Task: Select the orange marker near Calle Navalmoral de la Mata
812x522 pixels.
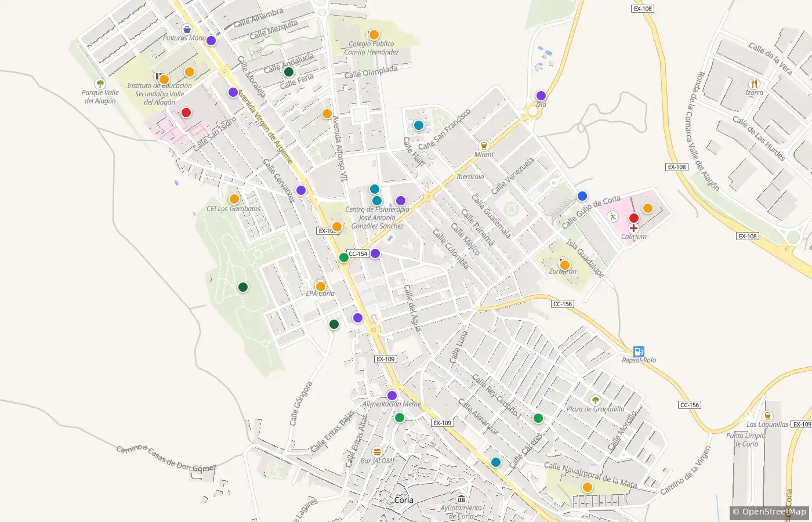Action: [x=588, y=487]
